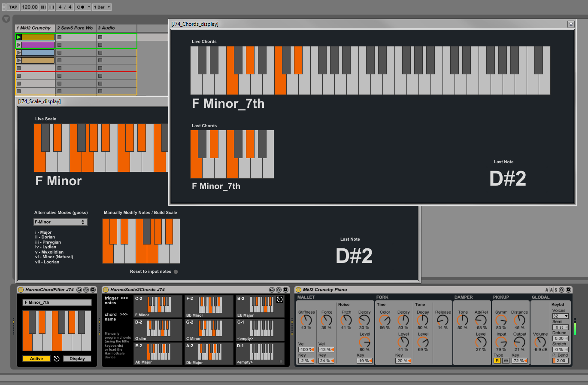Select the 1 Mkl2 Crunchy track header
Image resolution: width=588 pixels, height=385 pixels.
35,28
